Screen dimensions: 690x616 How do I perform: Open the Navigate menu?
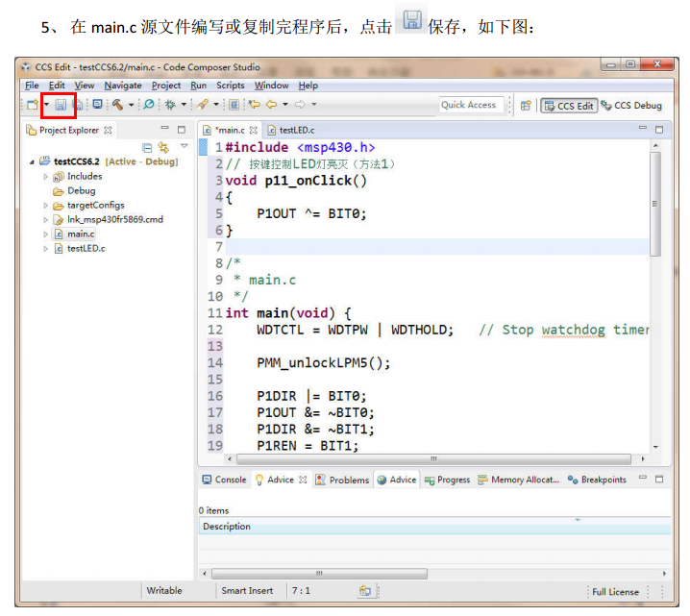[x=123, y=86]
